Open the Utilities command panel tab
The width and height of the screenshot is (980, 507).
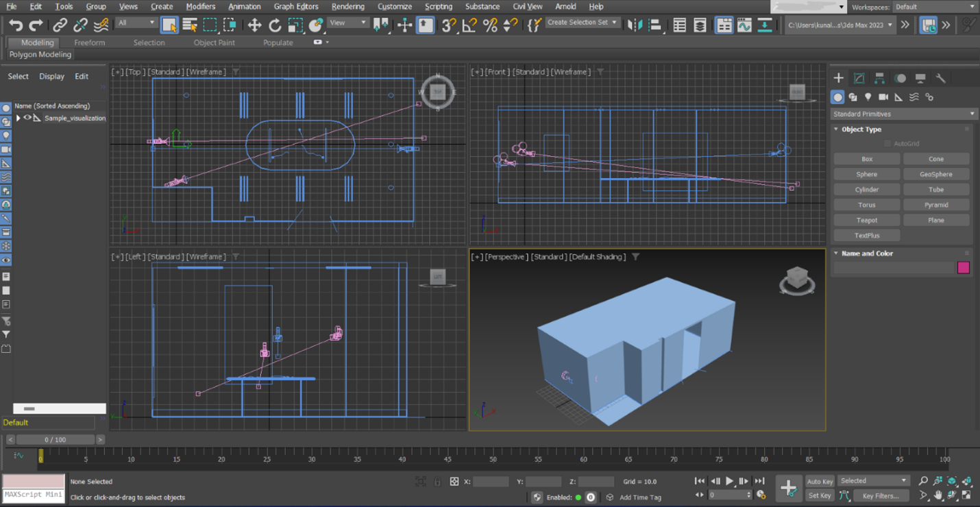click(941, 78)
